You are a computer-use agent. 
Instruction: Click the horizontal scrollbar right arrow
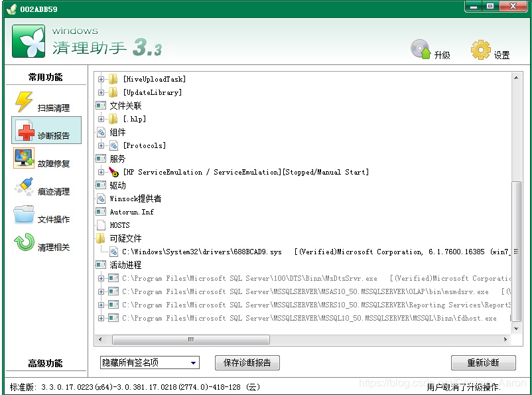(x=505, y=339)
